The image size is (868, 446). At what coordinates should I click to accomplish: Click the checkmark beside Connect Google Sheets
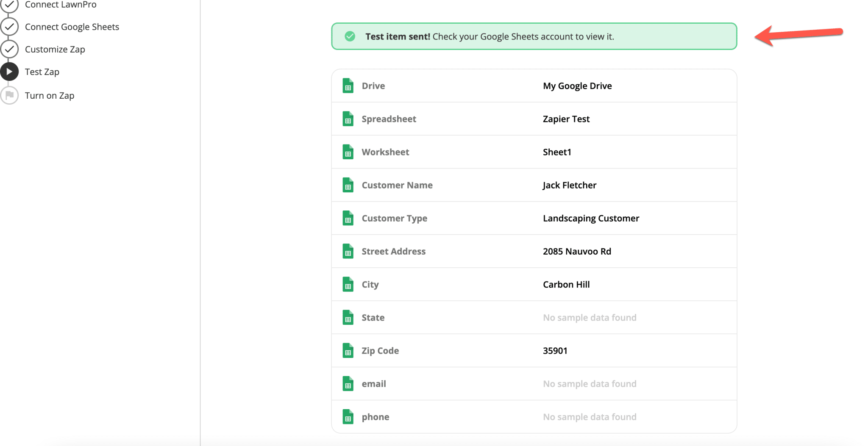pos(10,26)
